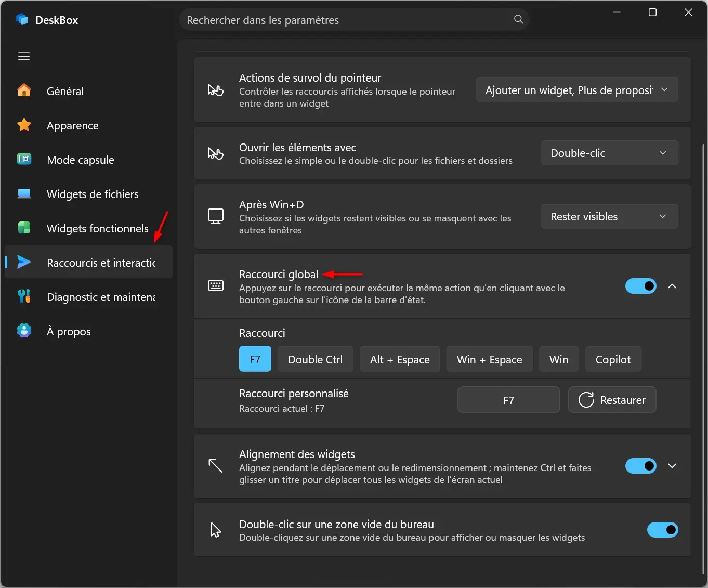Click the keyboard icon beside Raccourci global
This screenshot has height=588, width=708.
click(x=215, y=285)
